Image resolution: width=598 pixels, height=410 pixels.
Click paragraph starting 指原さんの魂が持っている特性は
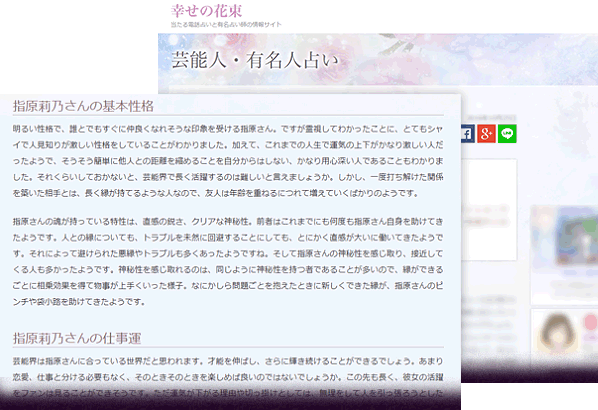228,262
